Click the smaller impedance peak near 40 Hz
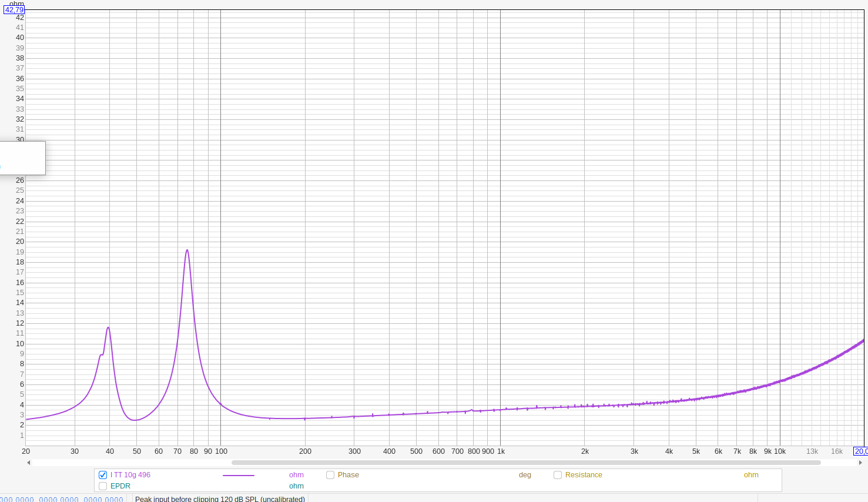The image size is (868, 502). pyautogui.click(x=108, y=328)
